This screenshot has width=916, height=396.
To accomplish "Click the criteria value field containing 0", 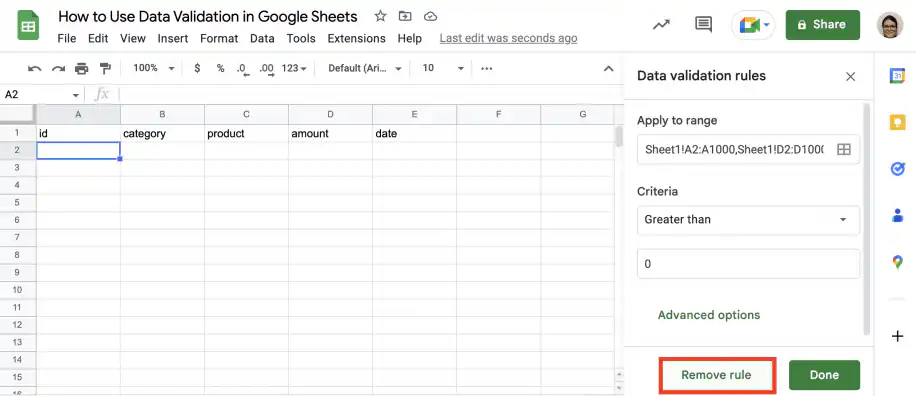I will pyautogui.click(x=748, y=264).
